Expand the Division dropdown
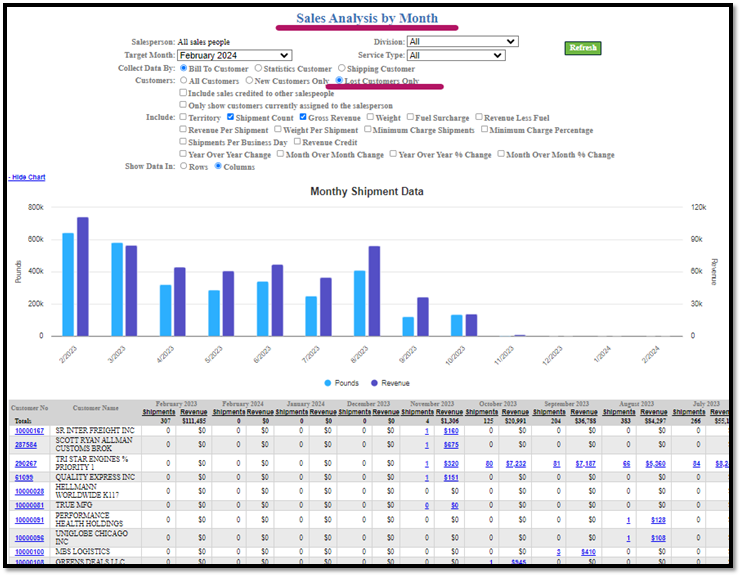This screenshot has height=577, width=742. click(462, 42)
